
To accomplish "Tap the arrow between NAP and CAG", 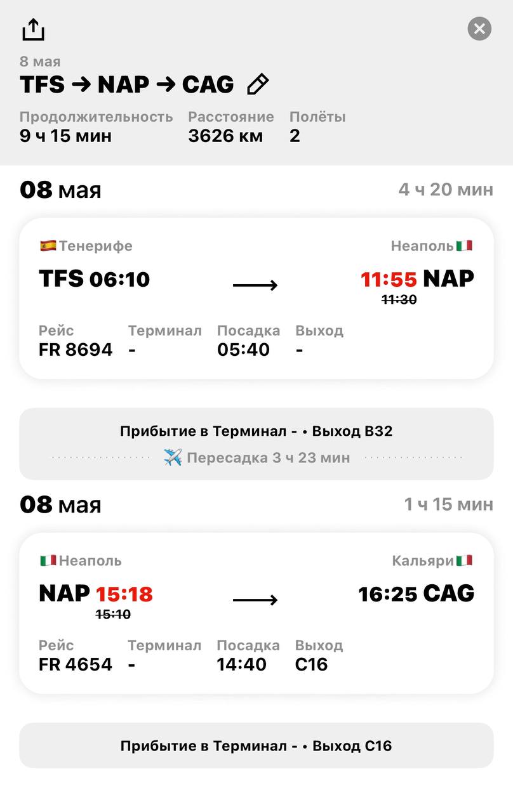I will pyautogui.click(x=255, y=600).
